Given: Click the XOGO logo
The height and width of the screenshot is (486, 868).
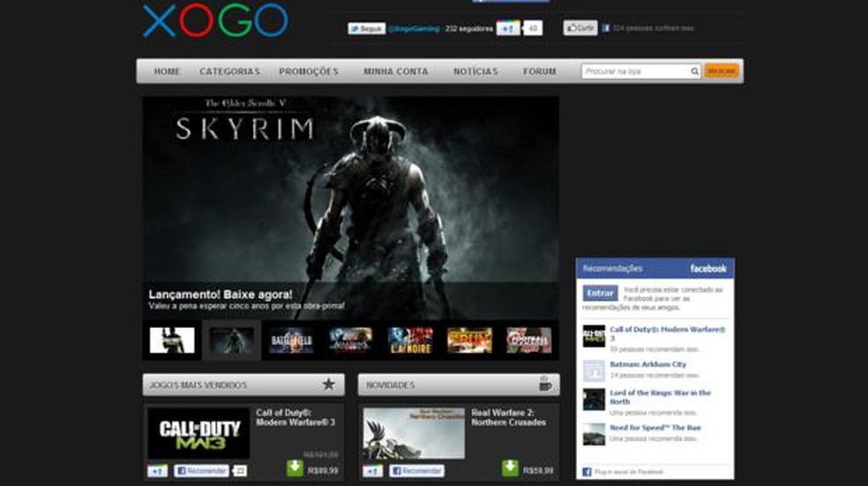Looking at the screenshot, I should click(215, 20).
